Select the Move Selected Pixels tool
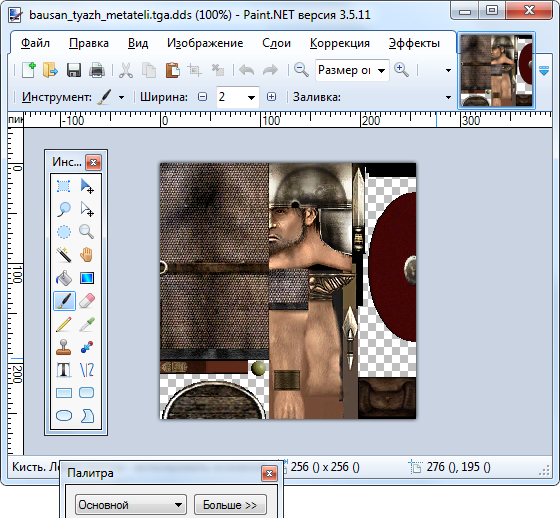This screenshot has height=518, width=560. tap(87, 186)
